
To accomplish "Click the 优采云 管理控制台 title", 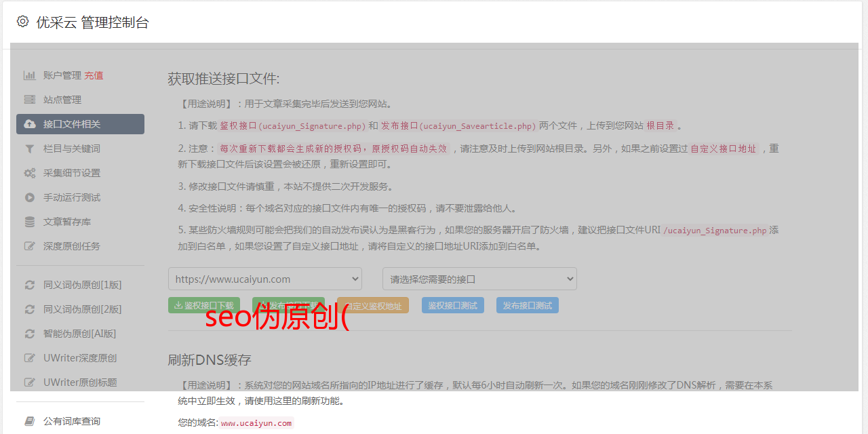I will pyautogui.click(x=93, y=22).
